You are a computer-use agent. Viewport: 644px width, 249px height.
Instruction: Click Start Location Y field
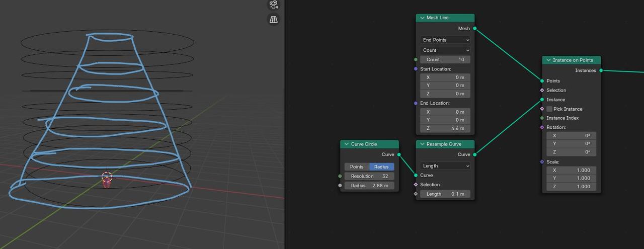[x=445, y=86]
